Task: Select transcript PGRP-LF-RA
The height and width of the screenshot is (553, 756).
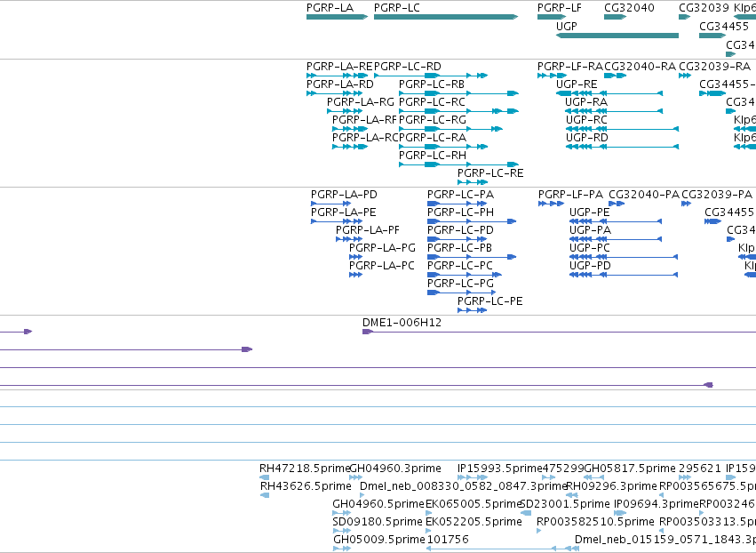Action: [x=552, y=76]
